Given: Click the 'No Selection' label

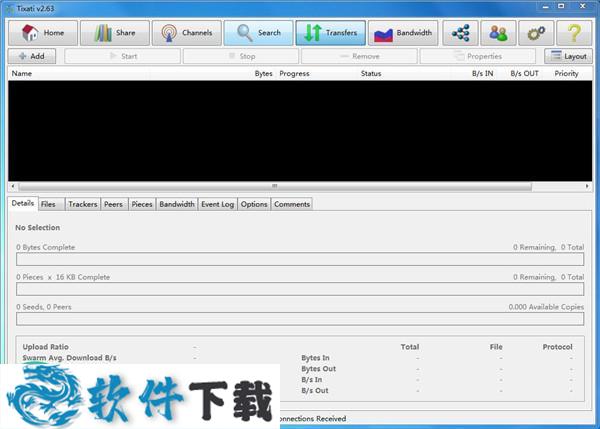Looking at the screenshot, I should [x=38, y=228].
